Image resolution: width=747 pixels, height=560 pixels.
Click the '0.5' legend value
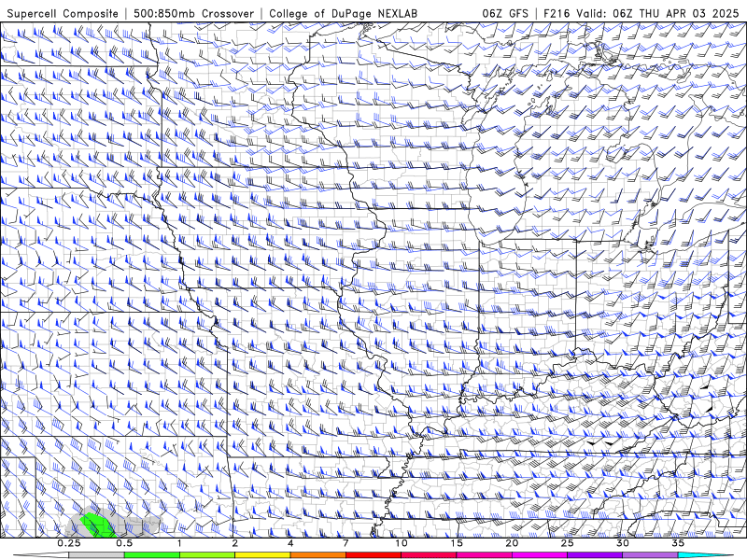(124, 543)
